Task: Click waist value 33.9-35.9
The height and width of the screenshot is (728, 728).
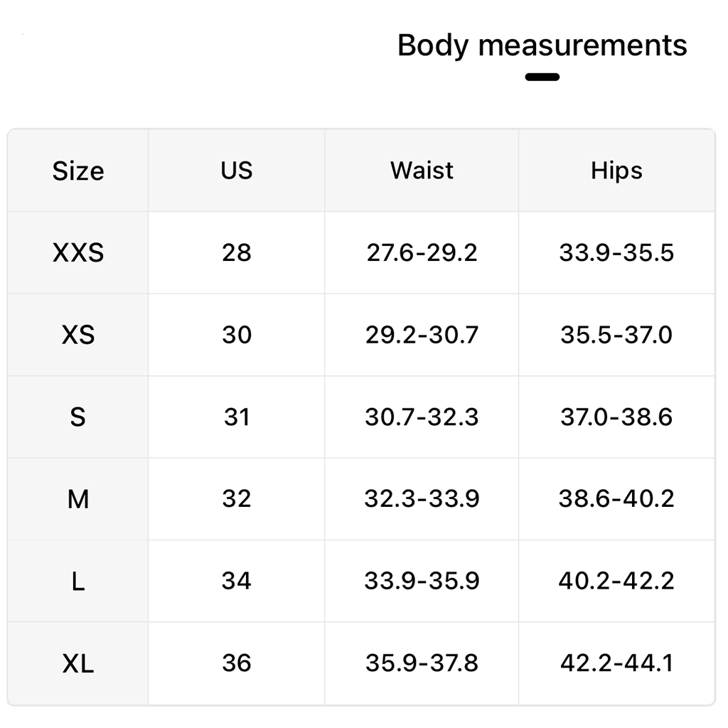Action: click(422, 581)
